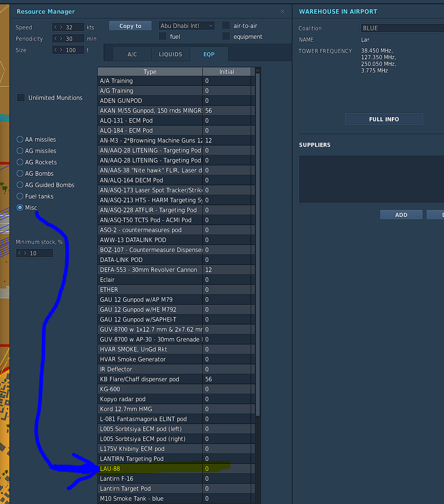Click the Speed value field
444x504 pixels.
[68, 27]
